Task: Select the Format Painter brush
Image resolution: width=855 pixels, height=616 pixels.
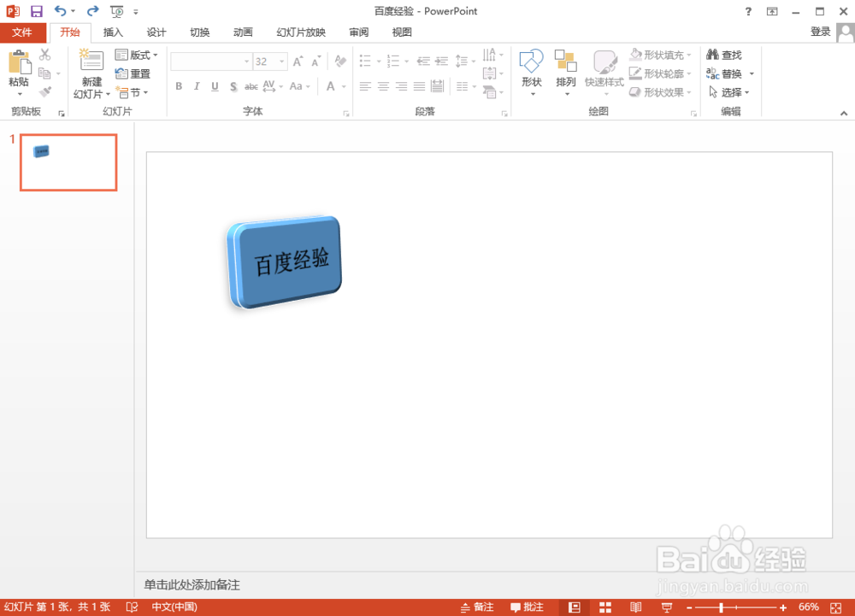Action: [44, 91]
